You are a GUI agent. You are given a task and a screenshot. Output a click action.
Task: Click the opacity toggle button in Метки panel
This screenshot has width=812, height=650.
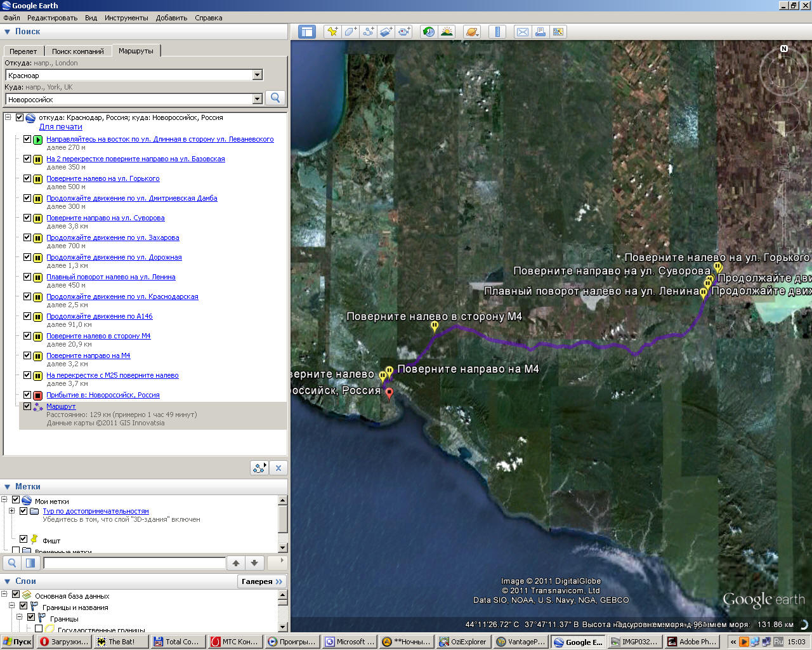tap(30, 563)
